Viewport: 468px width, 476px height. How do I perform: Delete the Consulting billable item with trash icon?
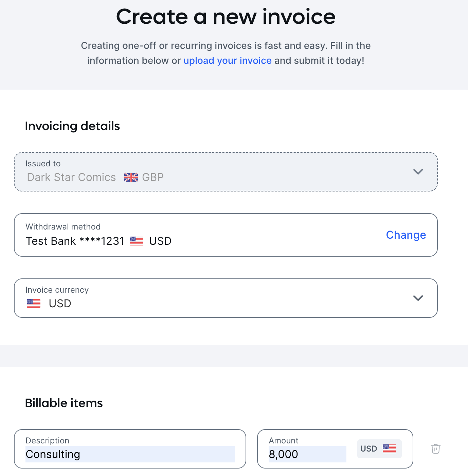(436, 448)
